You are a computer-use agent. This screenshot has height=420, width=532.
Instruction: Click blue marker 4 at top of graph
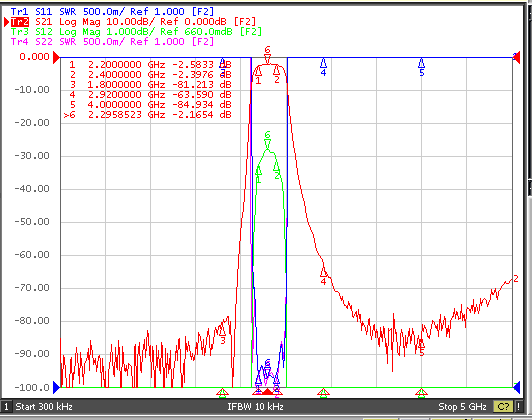323,67
